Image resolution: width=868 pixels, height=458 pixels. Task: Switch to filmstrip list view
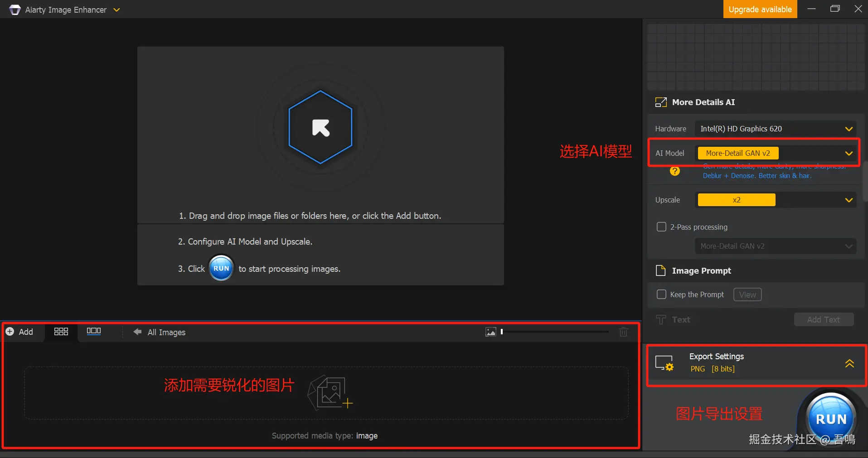click(93, 331)
